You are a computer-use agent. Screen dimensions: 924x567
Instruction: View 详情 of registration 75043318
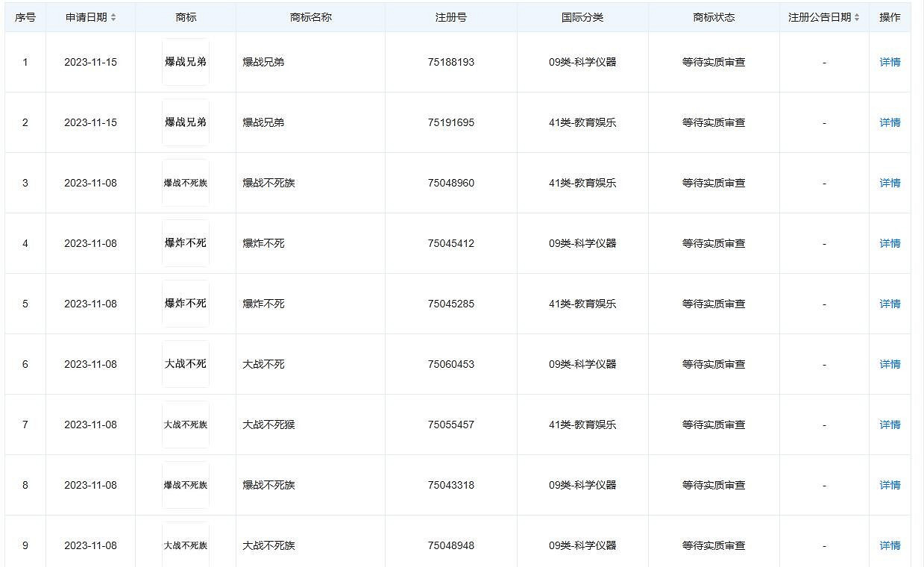pos(890,485)
